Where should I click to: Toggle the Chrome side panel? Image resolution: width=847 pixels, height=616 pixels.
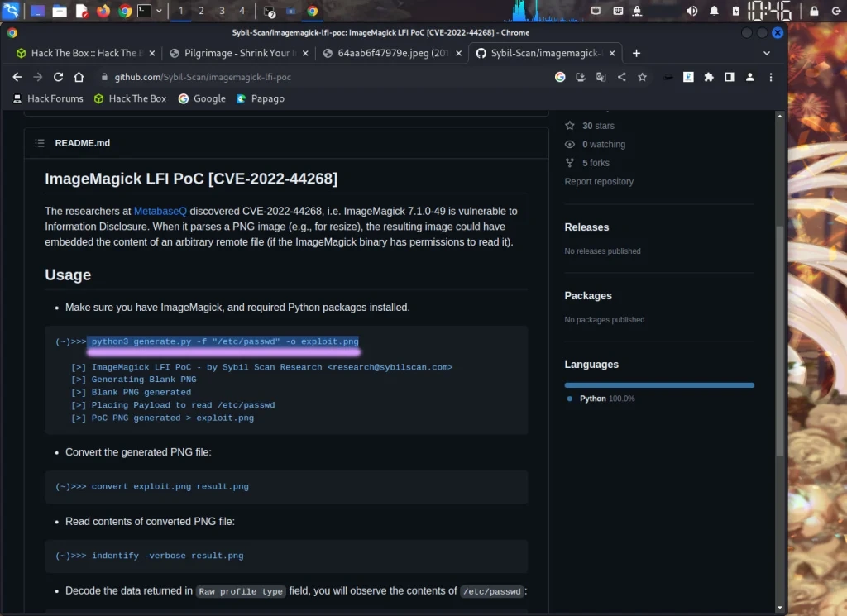pos(730,77)
